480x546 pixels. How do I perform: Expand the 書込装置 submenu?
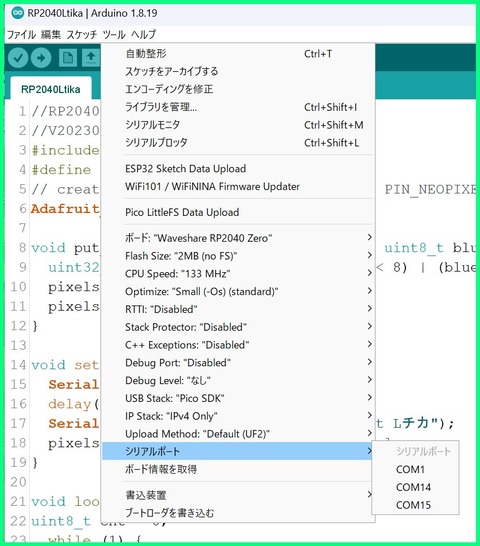238,495
